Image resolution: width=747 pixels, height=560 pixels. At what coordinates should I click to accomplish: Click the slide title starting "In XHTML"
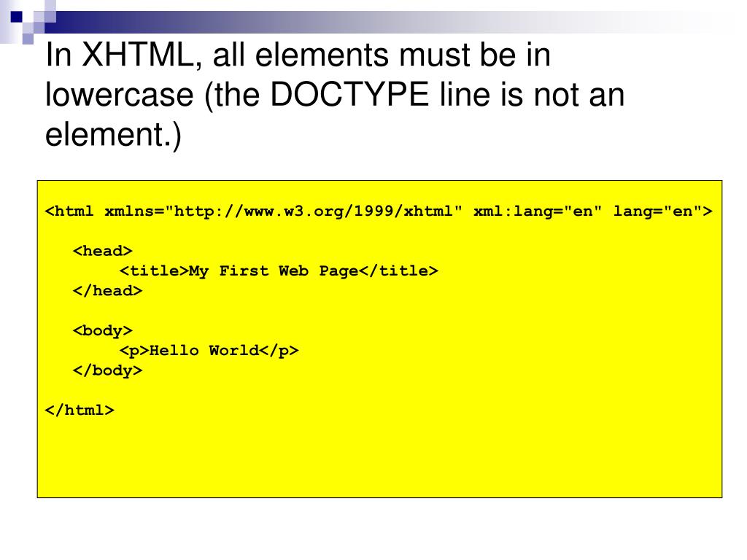coord(334,95)
